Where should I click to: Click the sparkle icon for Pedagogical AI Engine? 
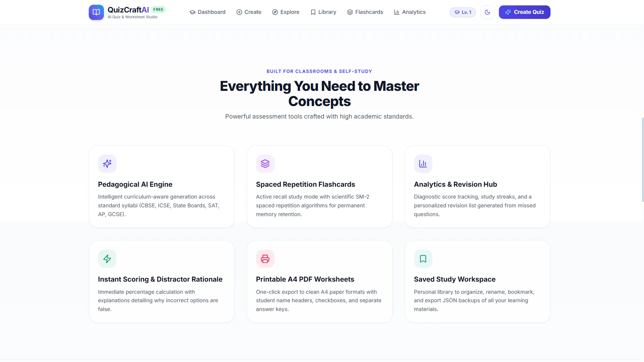click(x=107, y=164)
